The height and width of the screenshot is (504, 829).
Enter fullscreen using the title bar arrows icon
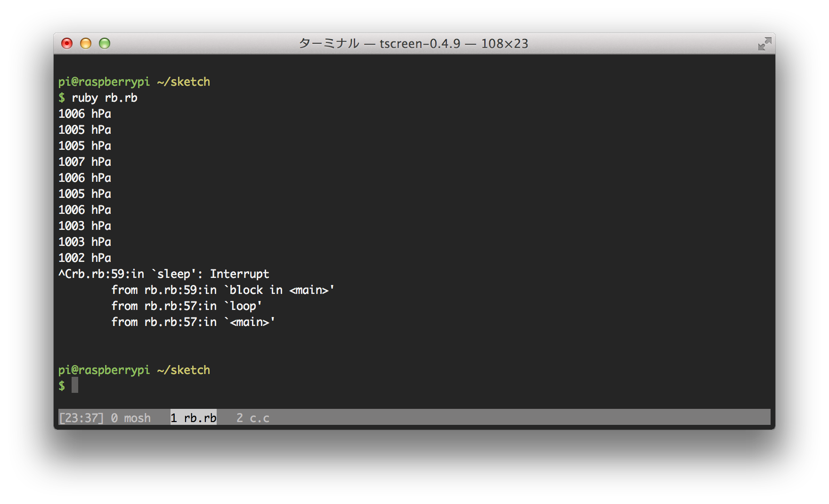pos(764,44)
